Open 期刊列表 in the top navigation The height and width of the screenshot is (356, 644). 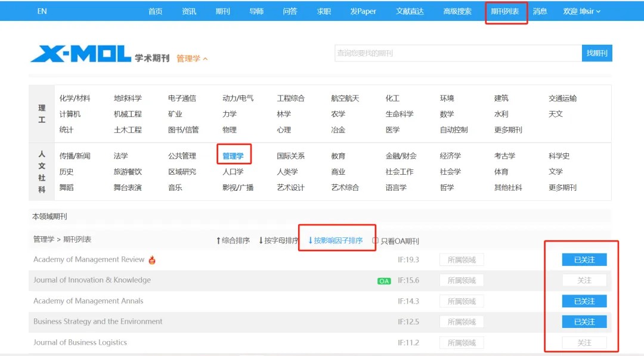coord(504,11)
